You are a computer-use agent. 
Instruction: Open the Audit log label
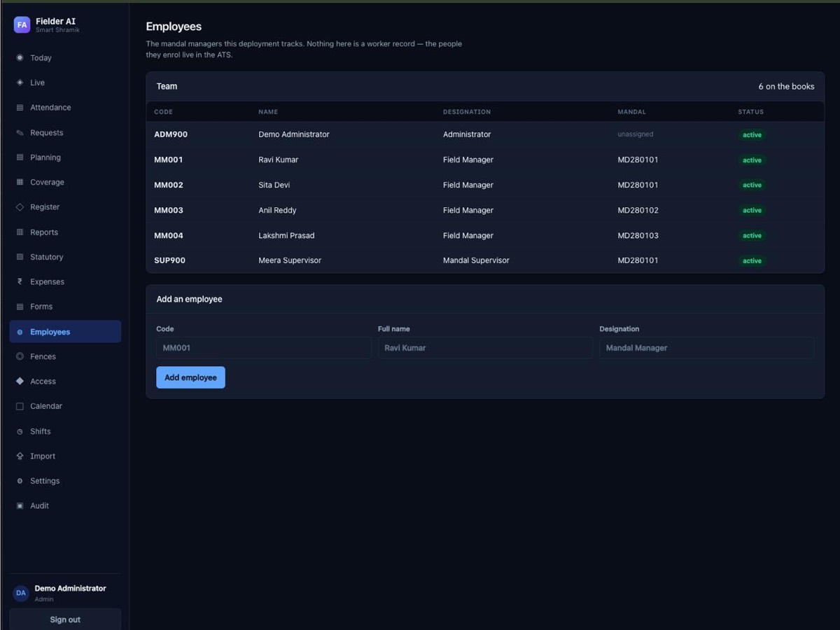[x=40, y=505]
